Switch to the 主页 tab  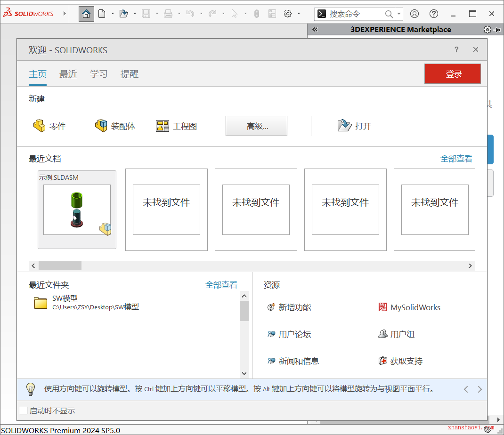[x=38, y=74]
